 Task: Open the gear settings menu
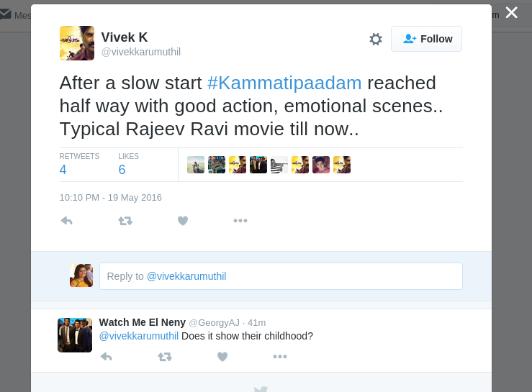376,39
